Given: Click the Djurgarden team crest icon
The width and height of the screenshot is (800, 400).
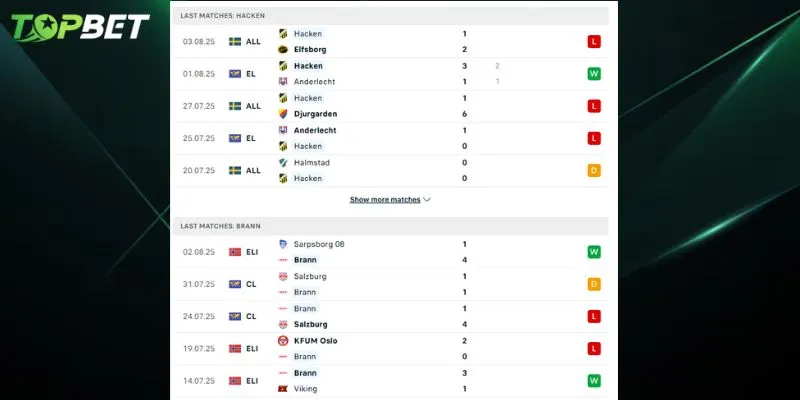Looking at the screenshot, I should pyautogui.click(x=283, y=114).
